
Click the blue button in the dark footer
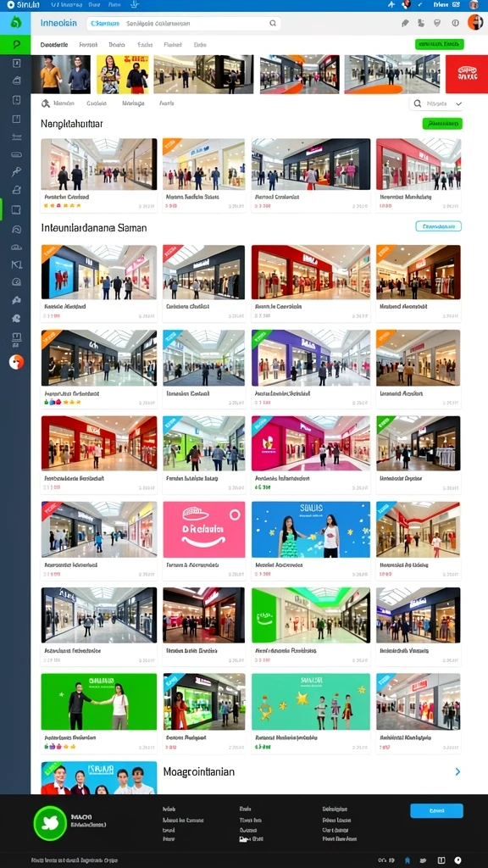click(x=436, y=810)
